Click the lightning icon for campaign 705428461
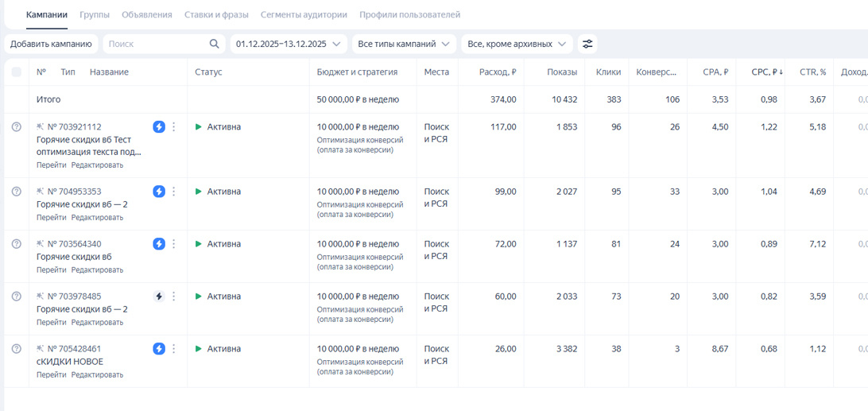868x411 pixels. (x=159, y=348)
